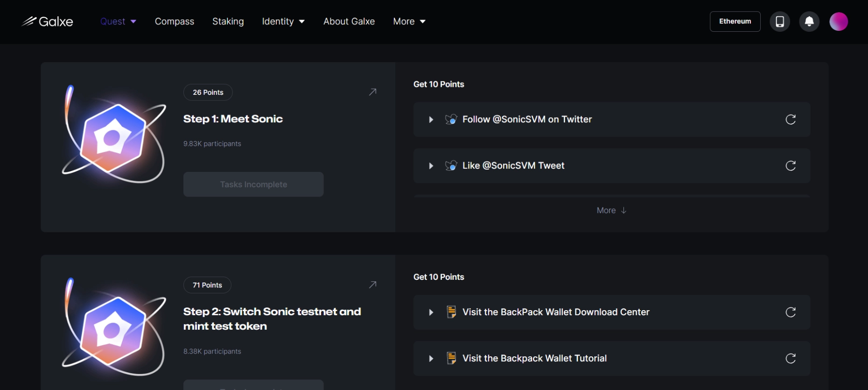
Task: Expand the Like @SonicSVM Tweet task
Action: click(x=431, y=166)
